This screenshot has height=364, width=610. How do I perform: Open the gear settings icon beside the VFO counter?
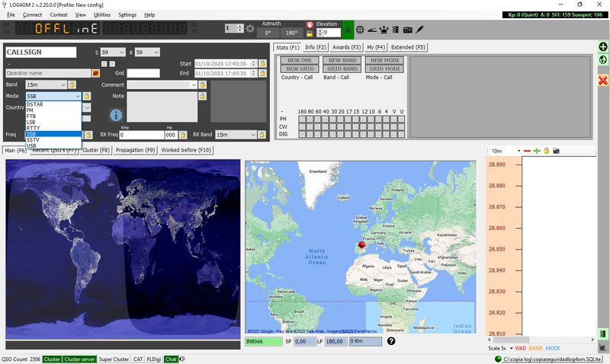coord(250,29)
